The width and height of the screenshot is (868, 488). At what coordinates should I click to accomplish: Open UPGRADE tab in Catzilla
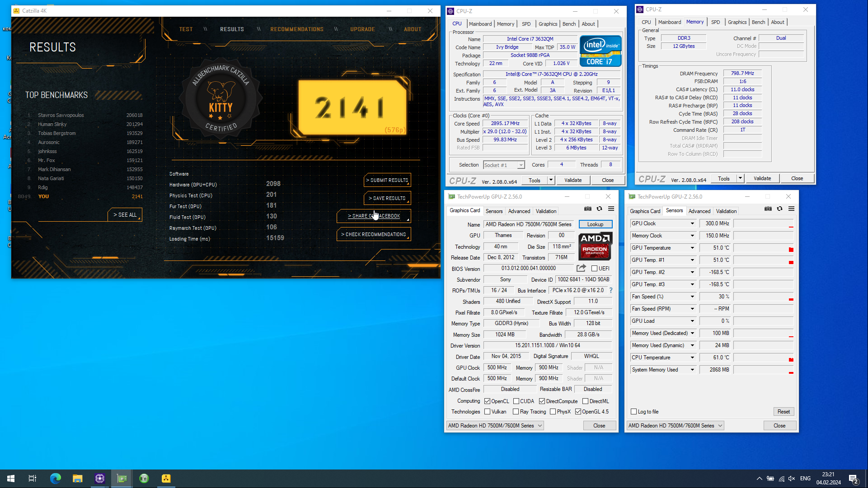(362, 29)
